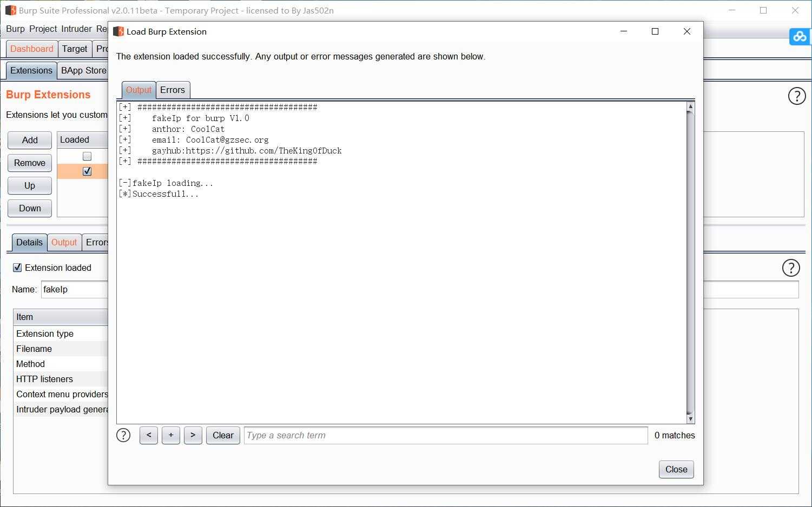This screenshot has width=812, height=507.
Task: Open the Dashboard tab
Action: (32, 49)
